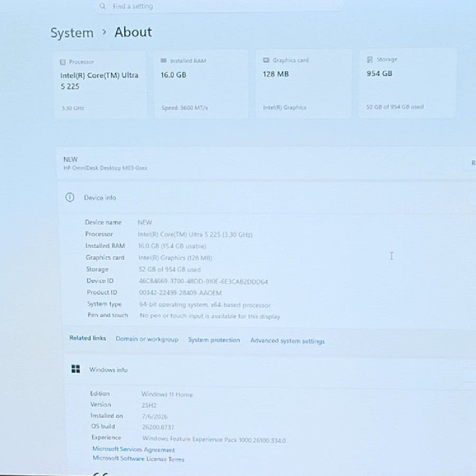Click the Graphics card icon
Image resolution: width=476 pixels, height=476 pixels.
point(266,60)
